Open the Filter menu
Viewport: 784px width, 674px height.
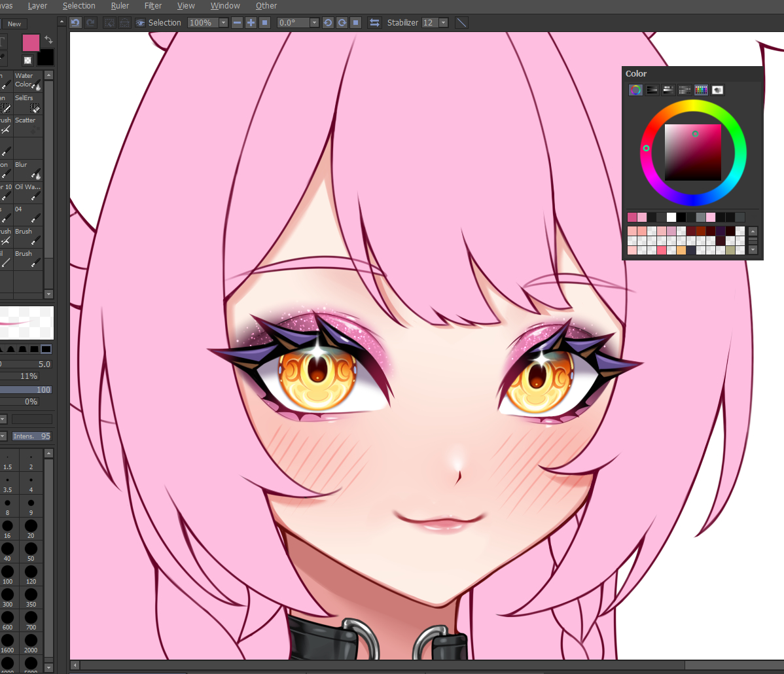[x=153, y=6]
